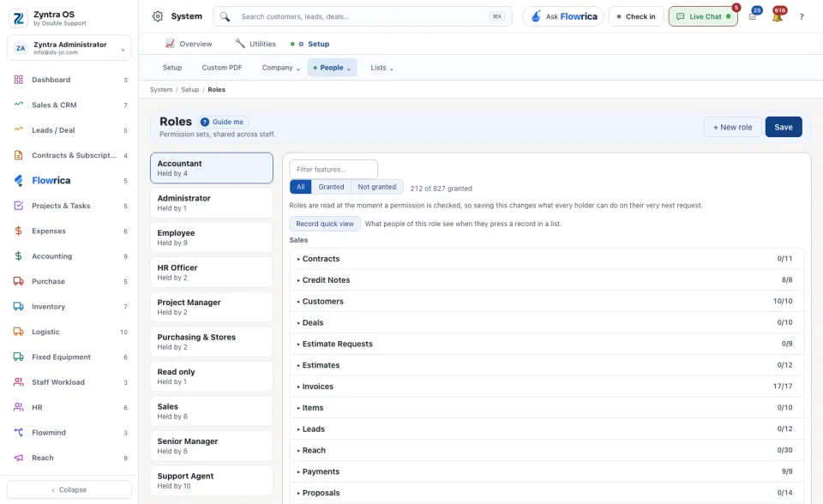Open the People sub-tab menu
The height and width of the screenshot is (504, 823).
332,68
